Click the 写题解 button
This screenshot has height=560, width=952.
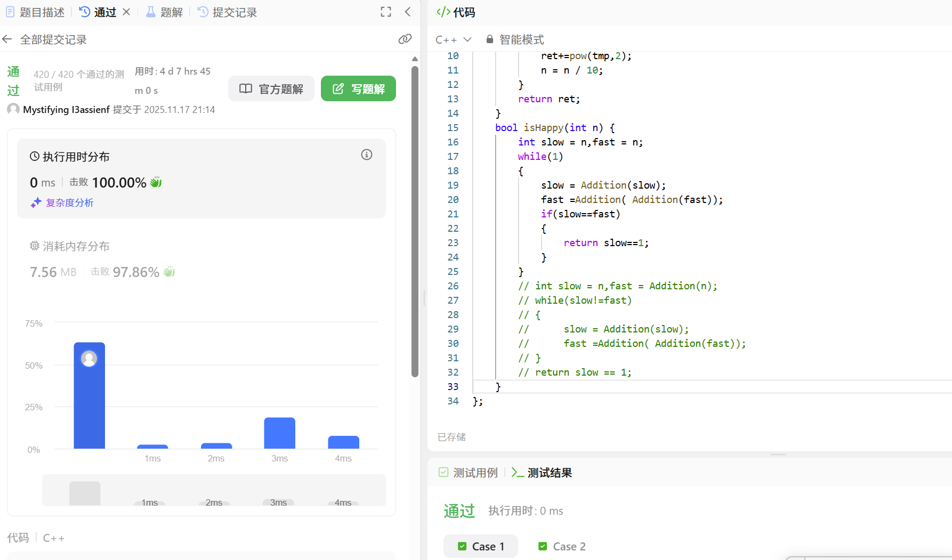tap(358, 88)
